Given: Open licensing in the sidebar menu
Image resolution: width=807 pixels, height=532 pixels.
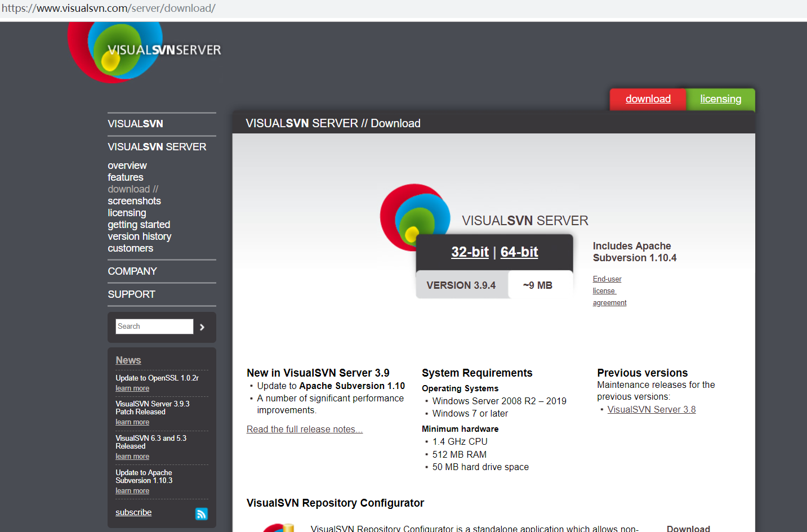Looking at the screenshot, I should [x=127, y=213].
